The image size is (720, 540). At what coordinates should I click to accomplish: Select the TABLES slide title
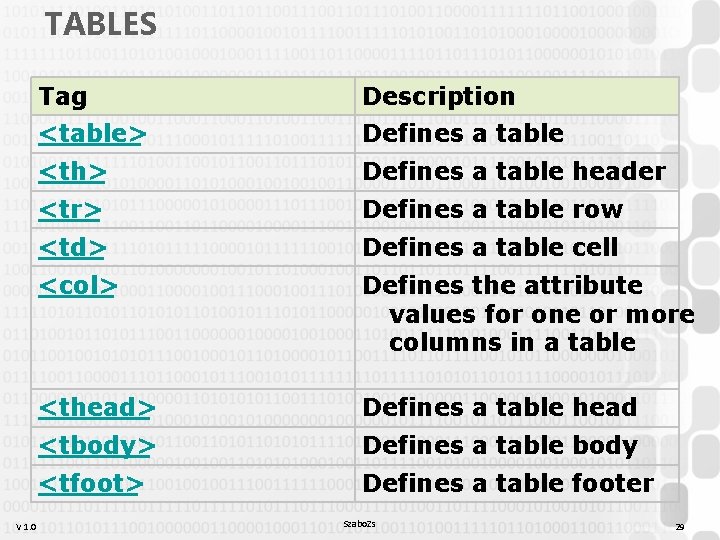click(101, 23)
